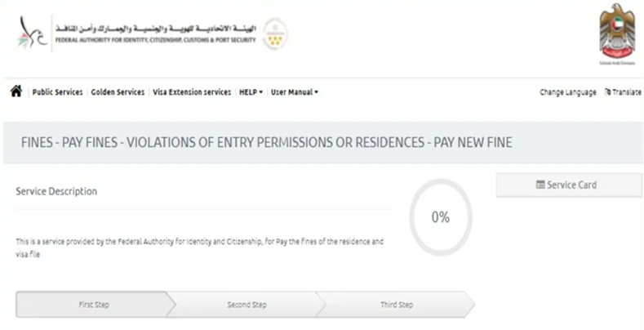Click the Translate icon
The image size is (644, 330).
pyautogui.click(x=607, y=92)
